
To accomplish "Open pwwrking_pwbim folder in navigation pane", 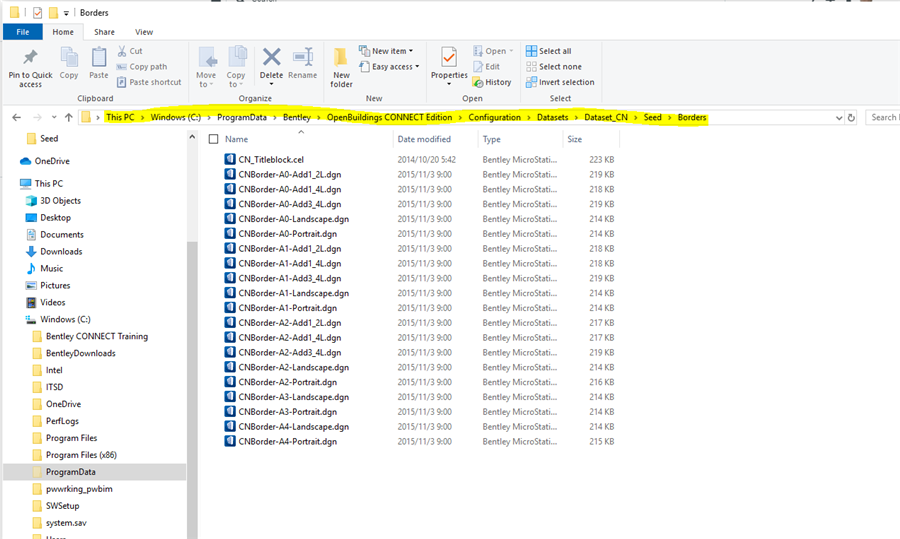I will tap(72, 489).
